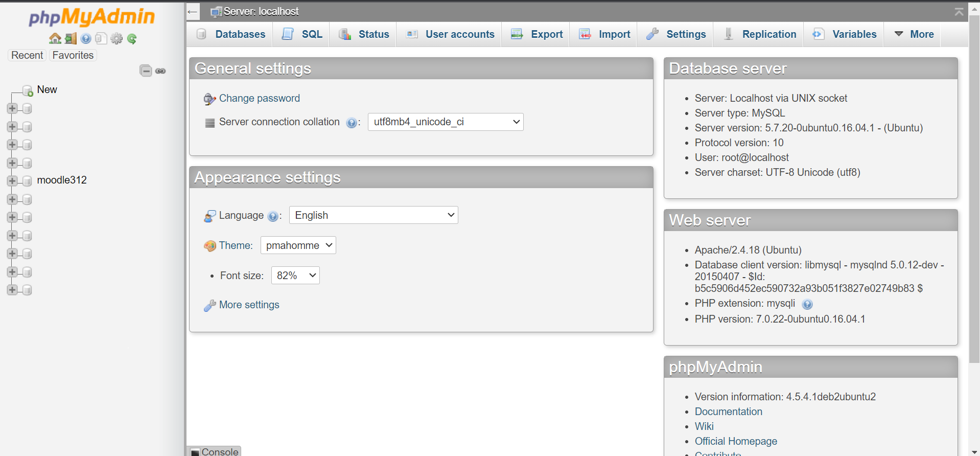Open phpMyAdmin documentation question-mark icon in sidebar

tap(86, 38)
